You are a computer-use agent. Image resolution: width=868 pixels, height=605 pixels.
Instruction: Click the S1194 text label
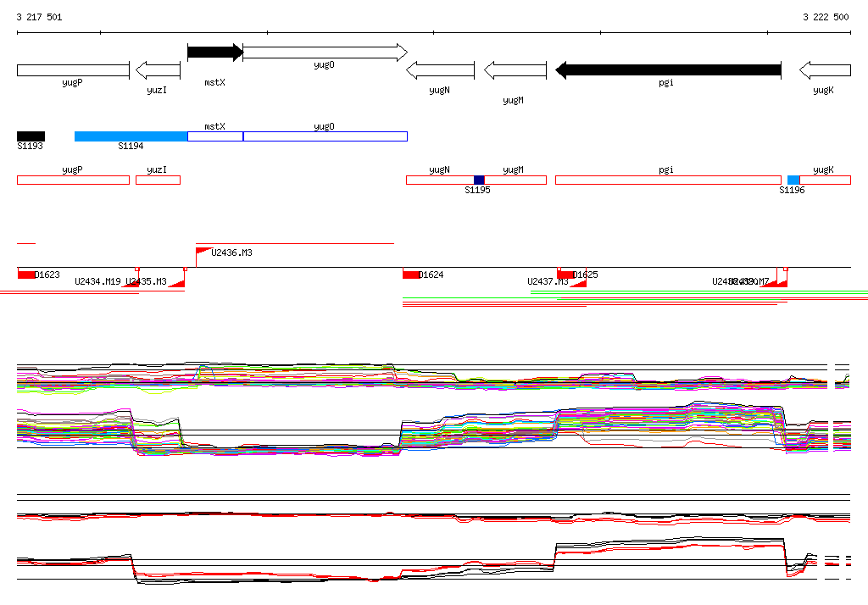pyautogui.click(x=131, y=146)
